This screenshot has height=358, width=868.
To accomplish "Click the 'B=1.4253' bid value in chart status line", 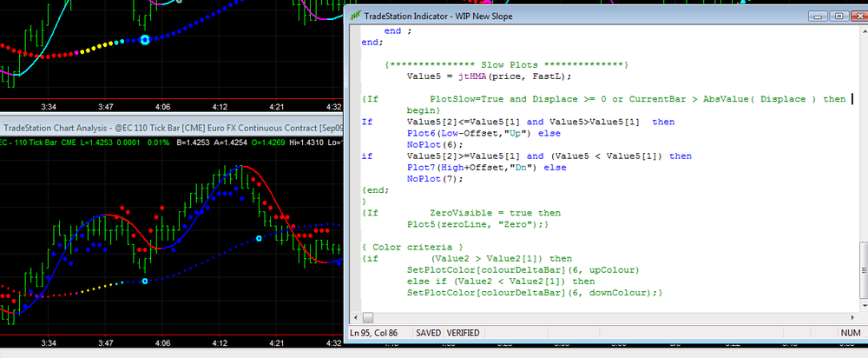I will pyautogui.click(x=193, y=143).
